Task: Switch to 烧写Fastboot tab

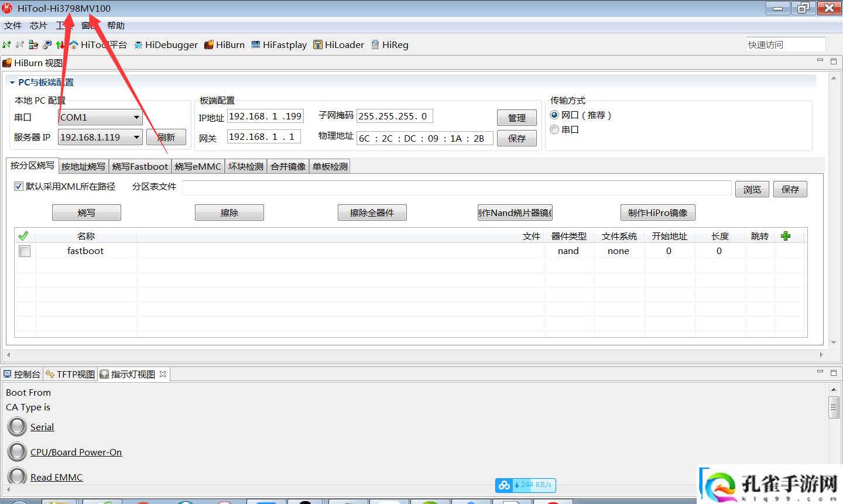Action: click(140, 166)
